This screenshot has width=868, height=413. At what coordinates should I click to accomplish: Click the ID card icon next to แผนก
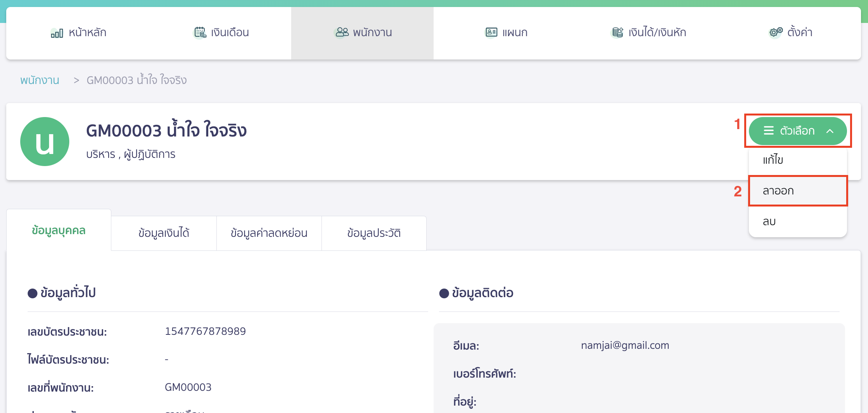pyautogui.click(x=492, y=33)
